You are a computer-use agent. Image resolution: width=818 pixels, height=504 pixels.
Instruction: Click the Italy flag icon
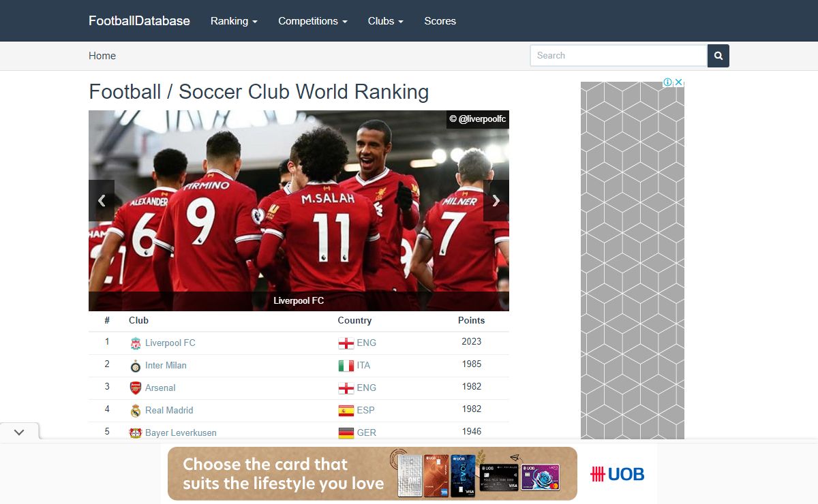click(346, 366)
